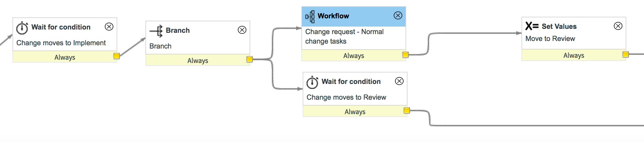
Task: Delete the Change moves to Implement activity
Action: tap(109, 27)
